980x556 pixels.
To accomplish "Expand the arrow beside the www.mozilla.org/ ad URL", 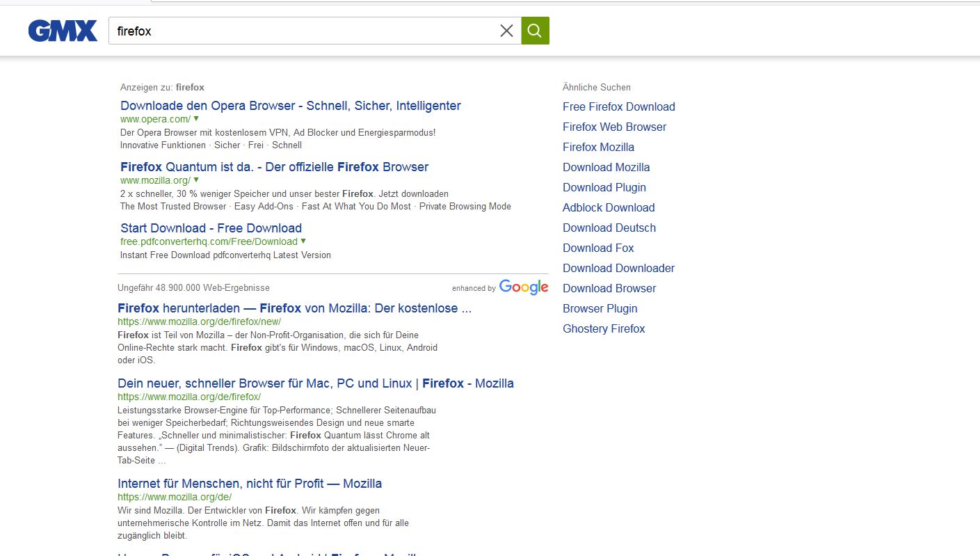I will tap(196, 180).
